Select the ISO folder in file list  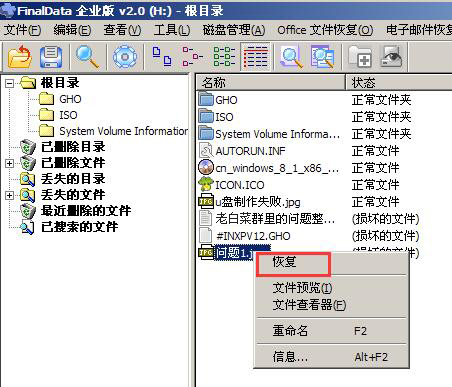(x=224, y=117)
